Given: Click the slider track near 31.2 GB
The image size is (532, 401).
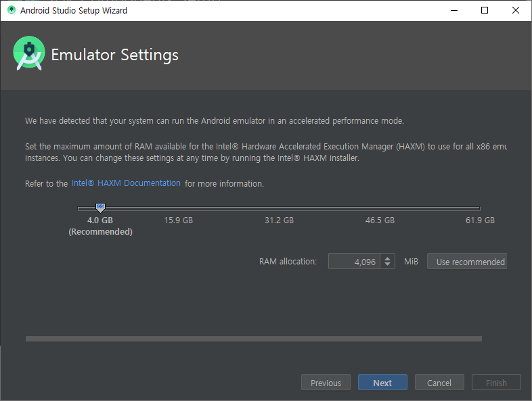Looking at the screenshot, I should pos(279,208).
